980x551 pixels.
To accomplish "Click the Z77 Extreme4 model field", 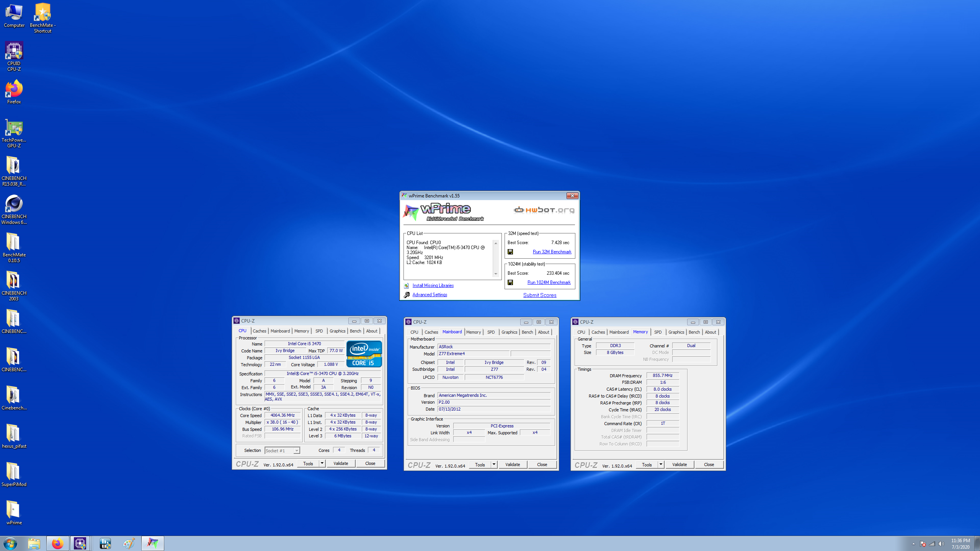I will [474, 354].
